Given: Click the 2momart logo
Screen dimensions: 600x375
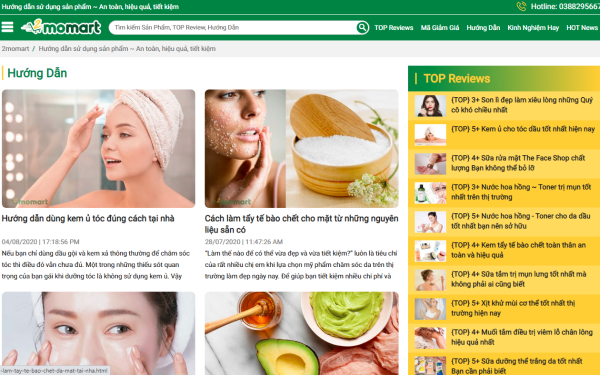Looking at the screenshot, I should 61,27.
